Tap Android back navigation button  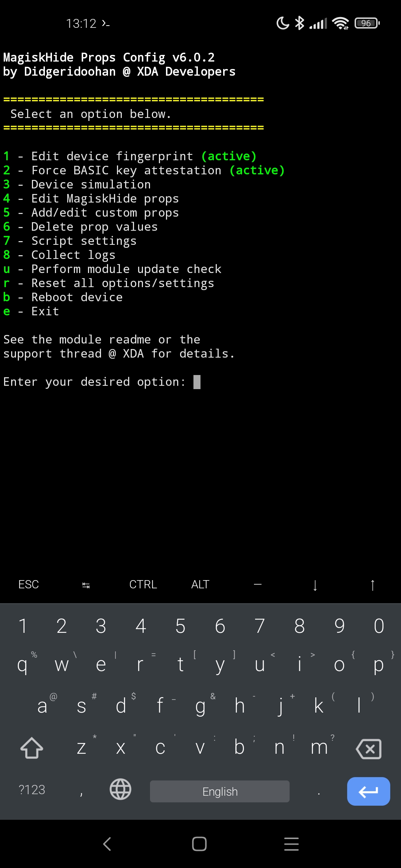click(107, 844)
